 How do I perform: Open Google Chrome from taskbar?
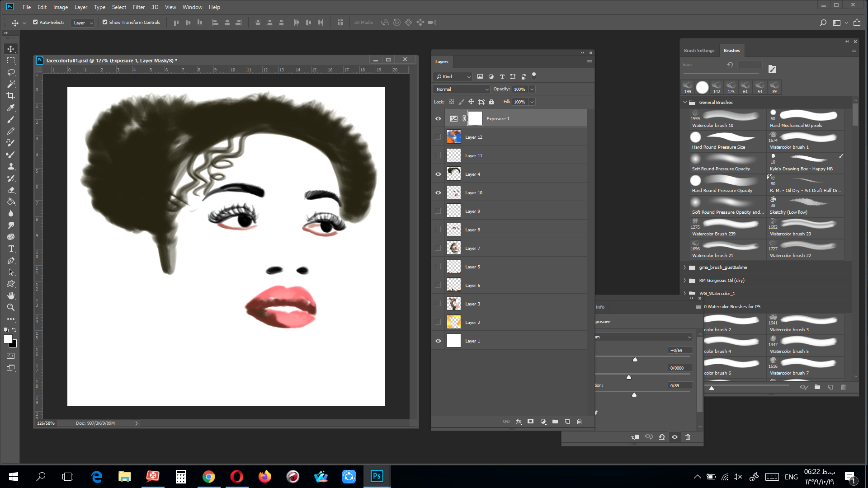click(x=208, y=477)
